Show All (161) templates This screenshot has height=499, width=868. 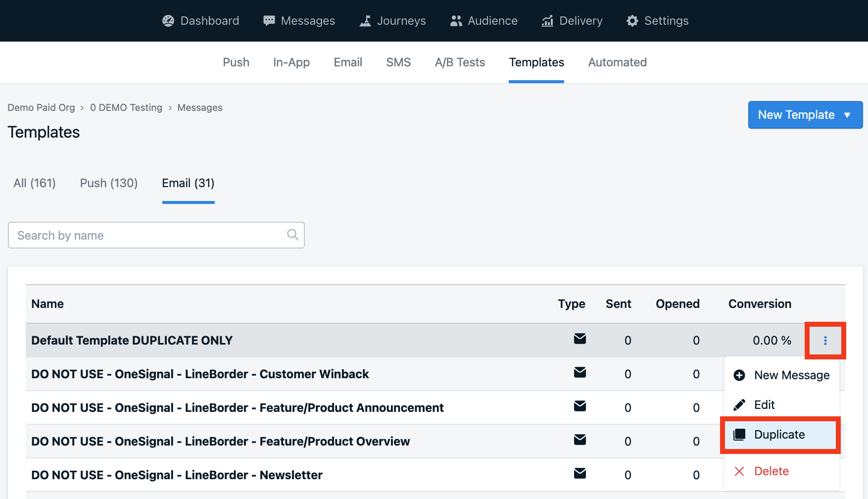(x=35, y=183)
